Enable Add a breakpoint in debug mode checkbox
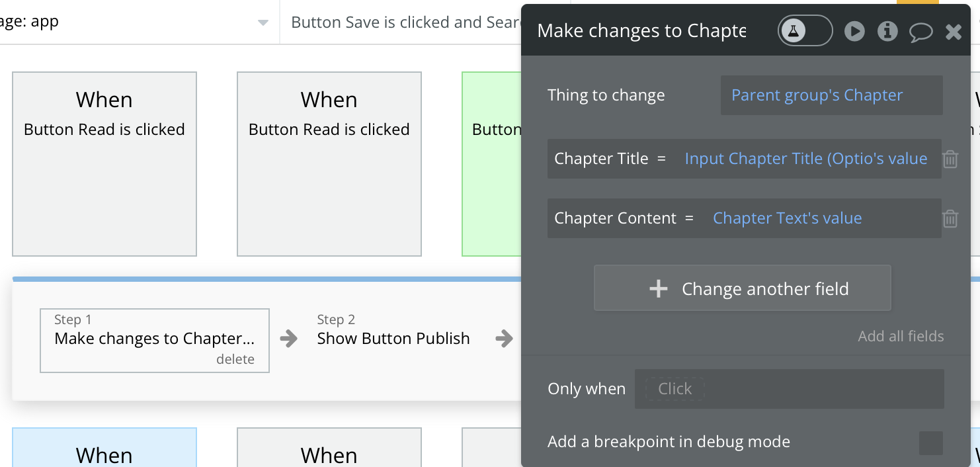The width and height of the screenshot is (980, 467). pos(931,443)
